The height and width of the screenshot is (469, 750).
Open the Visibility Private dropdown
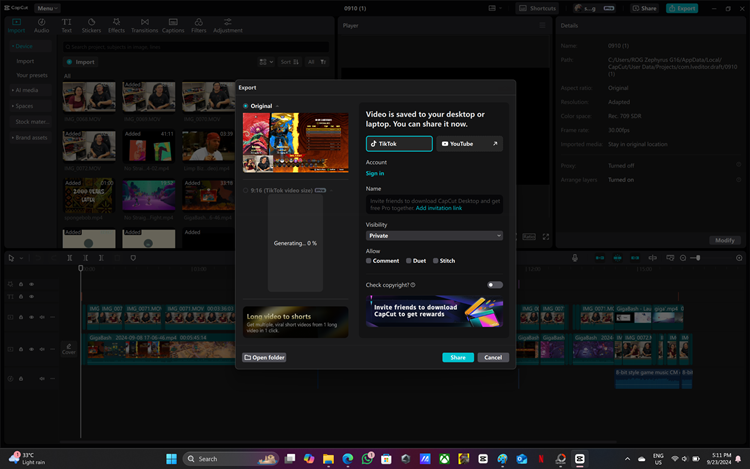pyautogui.click(x=434, y=236)
